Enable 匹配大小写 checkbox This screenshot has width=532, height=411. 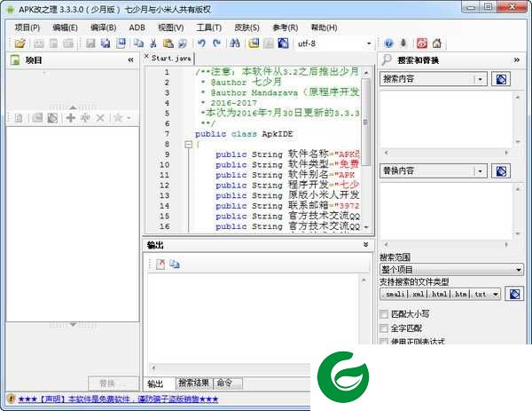[x=384, y=314]
